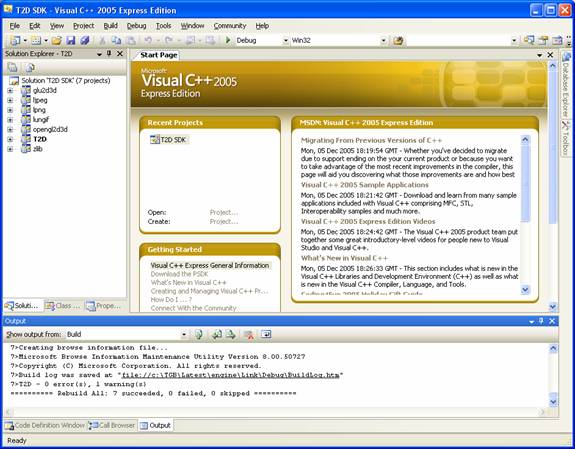This screenshot has width=575, height=449.
Task: Toggle Word Wrap icon in Output toolbar
Action: pyautogui.click(x=266, y=334)
